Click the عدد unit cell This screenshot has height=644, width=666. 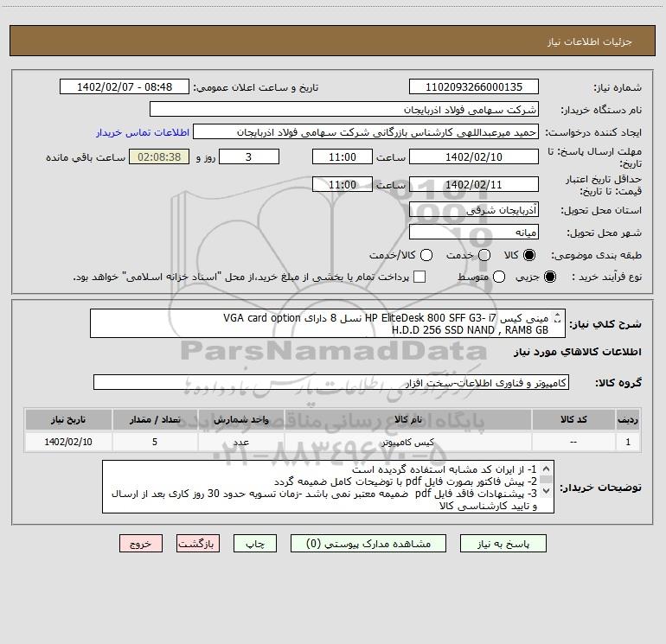pos(240,442)
